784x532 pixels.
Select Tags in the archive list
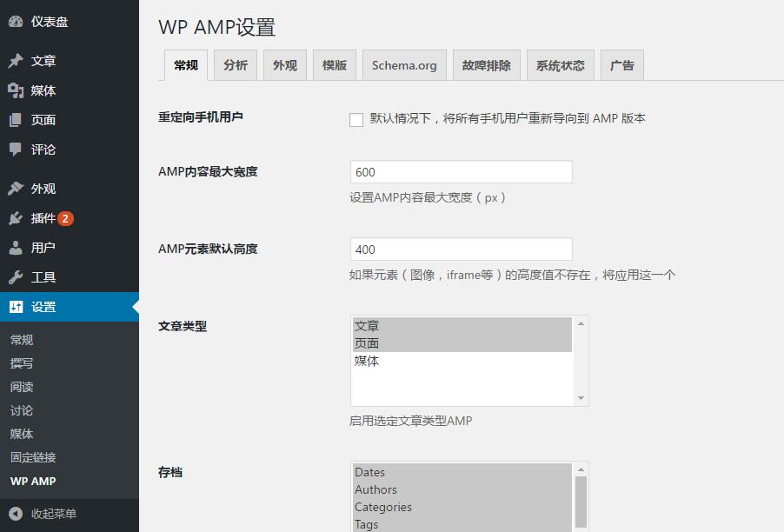(462, 524)
